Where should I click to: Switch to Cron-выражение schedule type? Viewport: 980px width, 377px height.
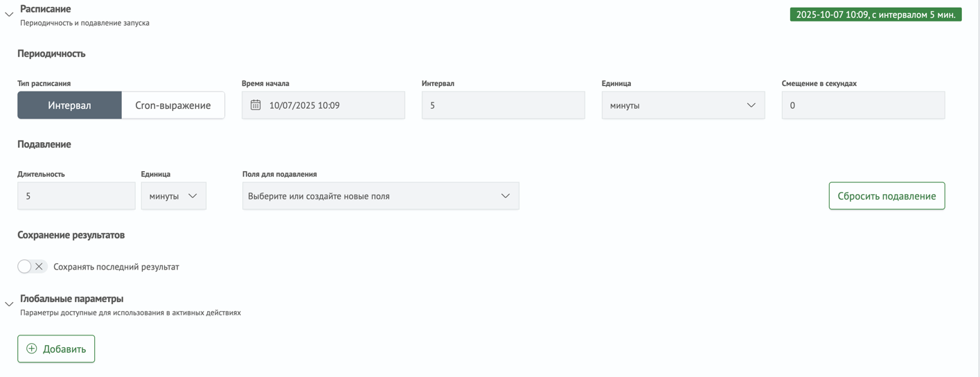[x=172, y=105]
